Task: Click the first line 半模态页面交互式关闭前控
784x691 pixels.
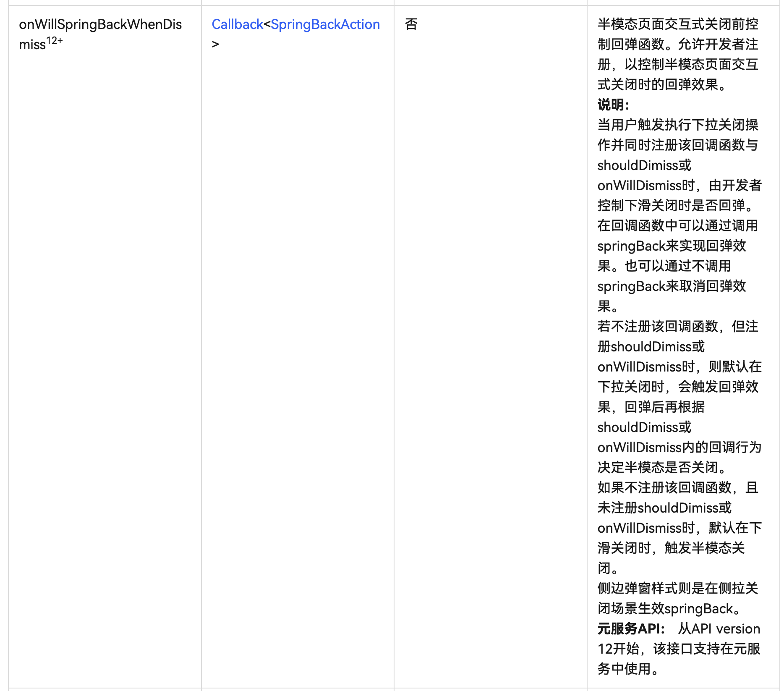Action: (678, 24)
